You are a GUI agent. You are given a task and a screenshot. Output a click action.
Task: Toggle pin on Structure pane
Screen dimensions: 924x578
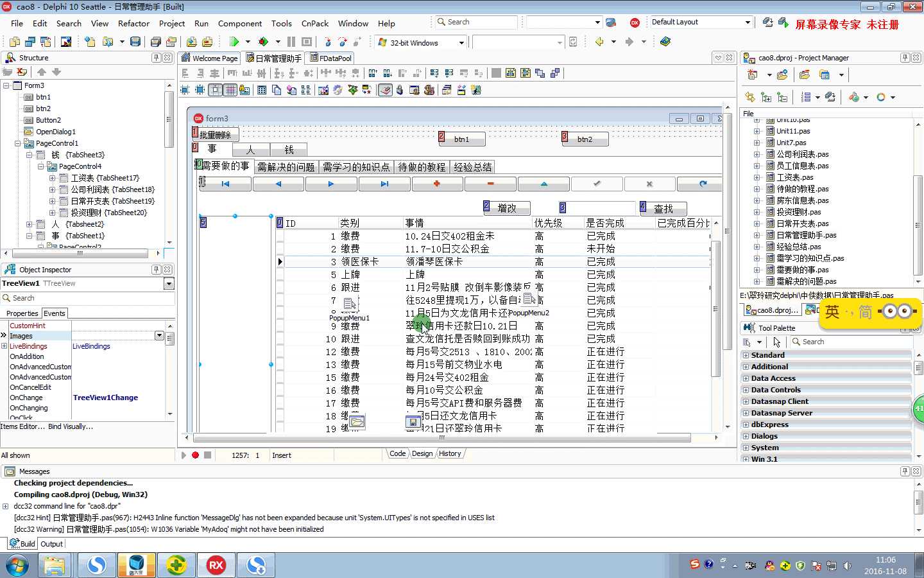click(x=156, y=58)
